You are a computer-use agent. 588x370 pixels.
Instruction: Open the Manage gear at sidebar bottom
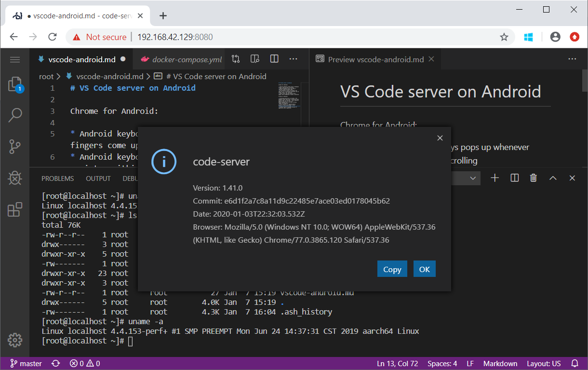(15, 340)
